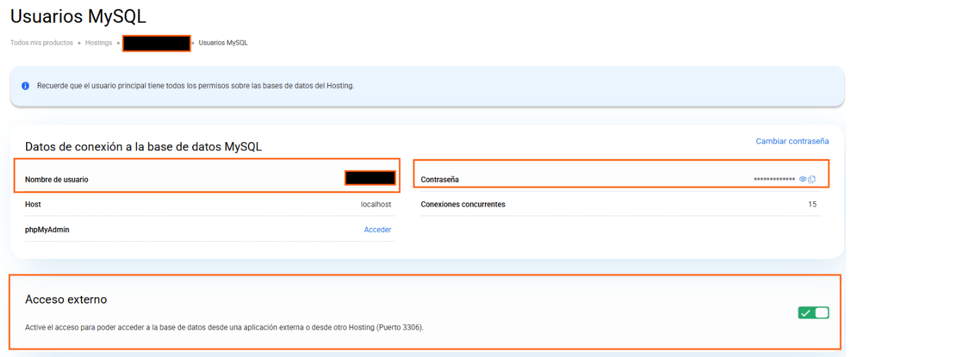Click the concurrent connections value 15
This screenshot has width=980, height=357.
click(812, 205)
